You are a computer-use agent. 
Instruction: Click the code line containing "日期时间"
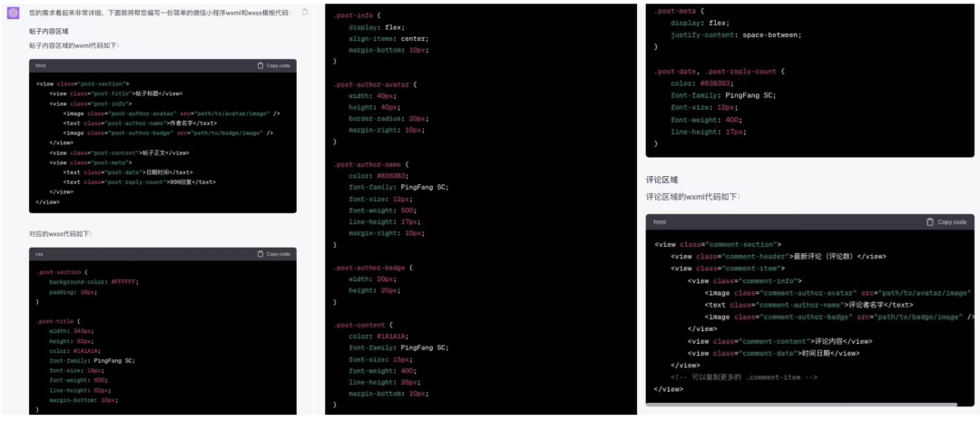pos(128,172)
